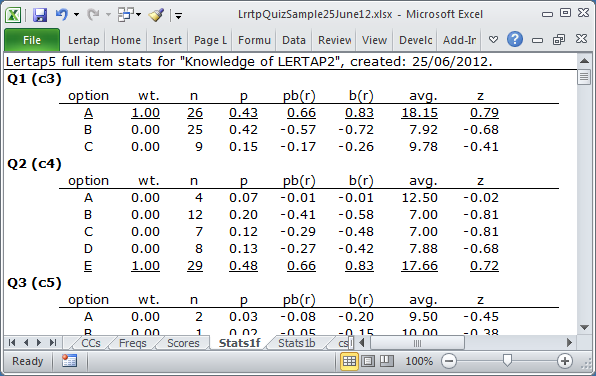This screenshot has width=596, height=376.
Task: Open the Developer ribbon tab
Action: (x=415, y=40)
